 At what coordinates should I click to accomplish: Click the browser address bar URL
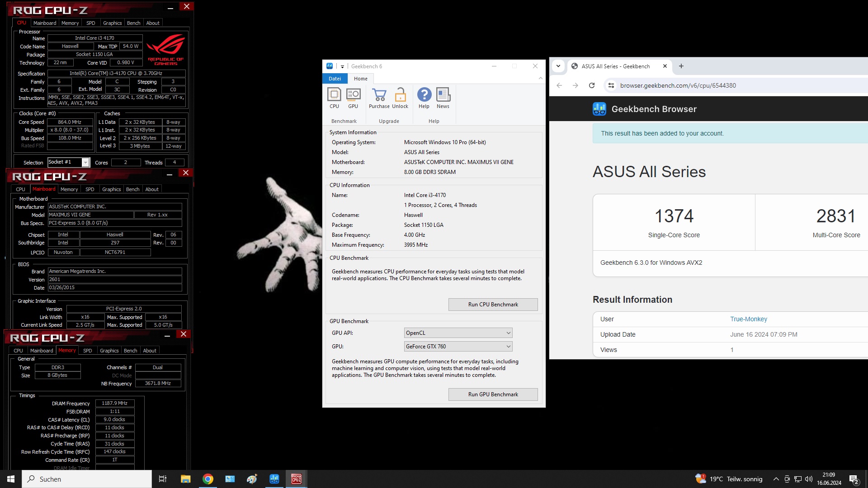pyautogui.click(x=678, y=85)
